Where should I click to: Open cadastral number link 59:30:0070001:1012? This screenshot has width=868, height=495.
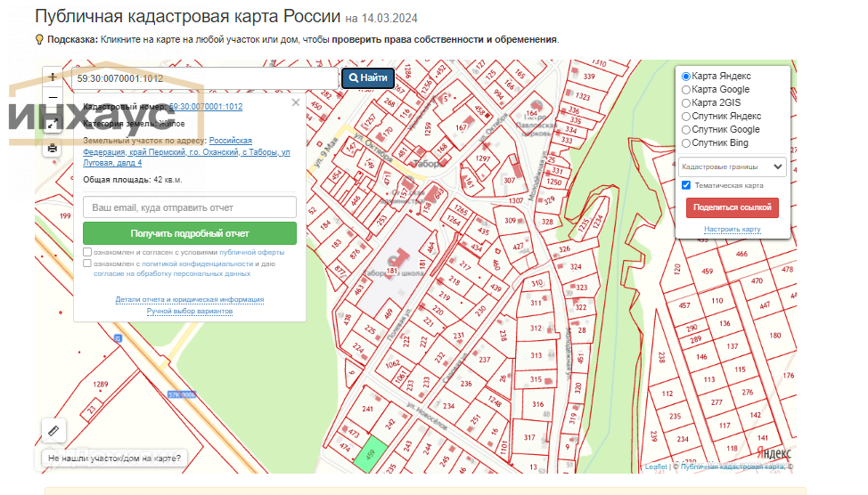tap(206, 106)
